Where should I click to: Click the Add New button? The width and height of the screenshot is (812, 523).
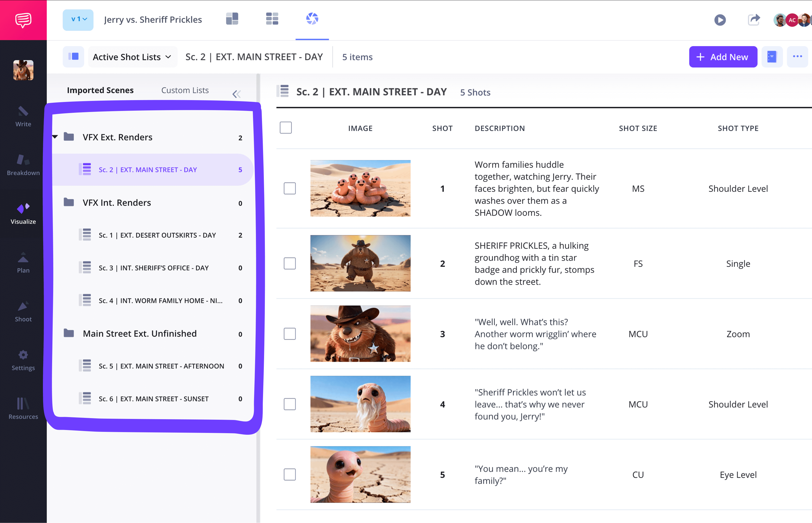[723, 57]
